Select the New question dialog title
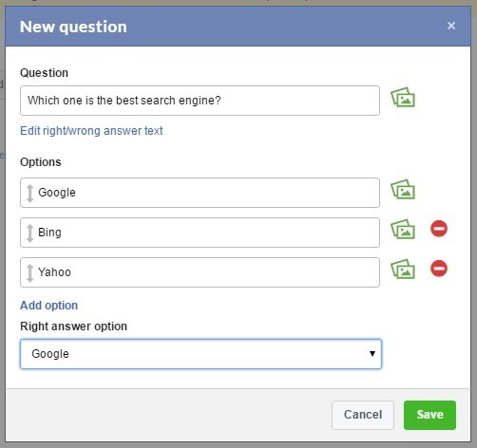Screen dimensions: 477x448 click(x=73, y=27)
